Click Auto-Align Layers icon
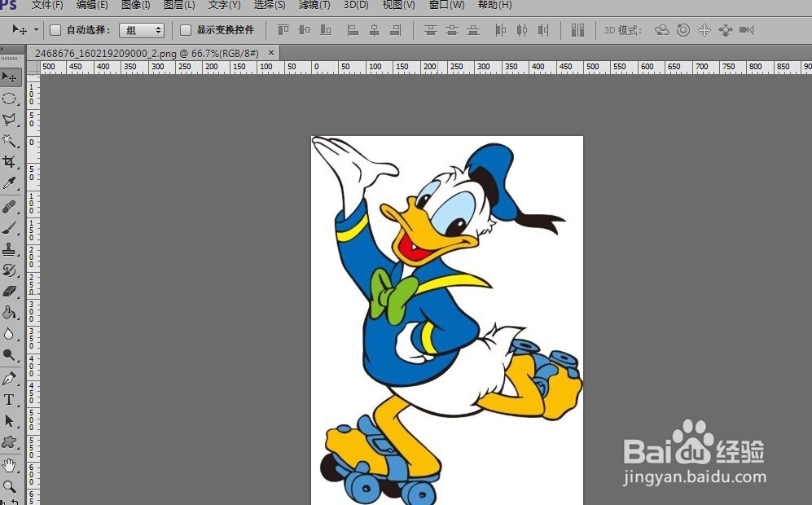 coord(577,30)
